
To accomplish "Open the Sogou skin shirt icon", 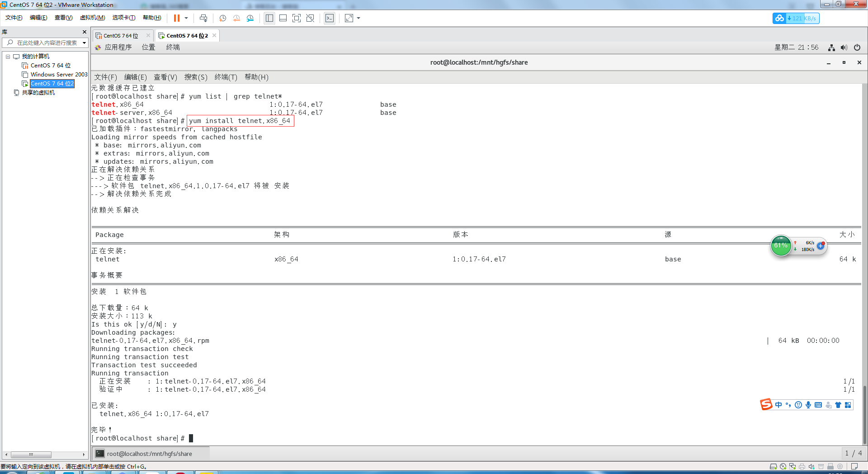I will [838, 405].
